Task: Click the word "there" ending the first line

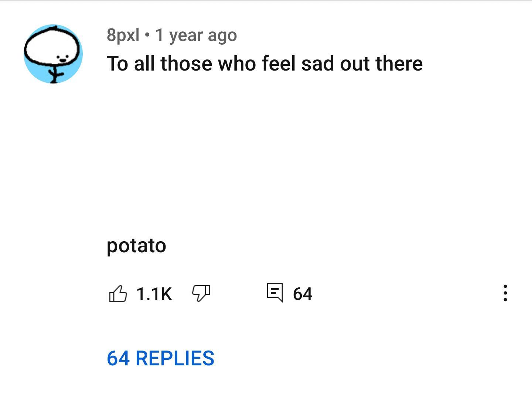Action: pyautogui.click(x=399, y=64)
